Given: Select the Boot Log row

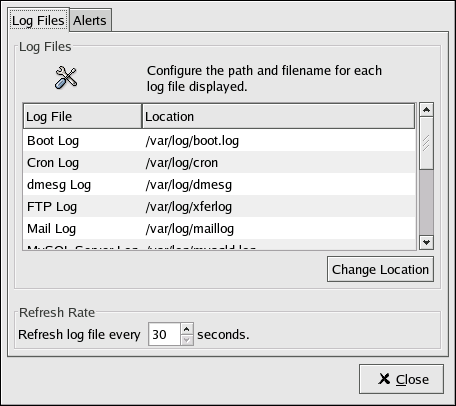Looking at the screenshot, I should tap(219, 141).
